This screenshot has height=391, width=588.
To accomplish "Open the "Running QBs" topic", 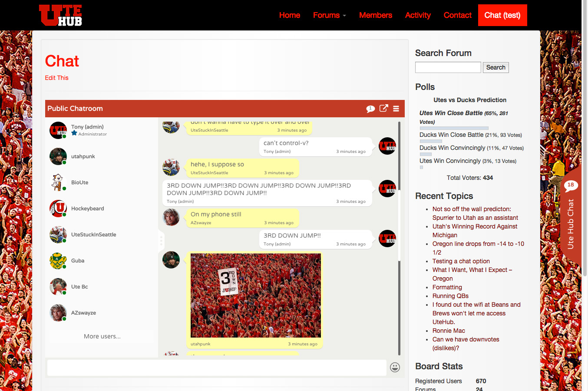I will point(450,296).
